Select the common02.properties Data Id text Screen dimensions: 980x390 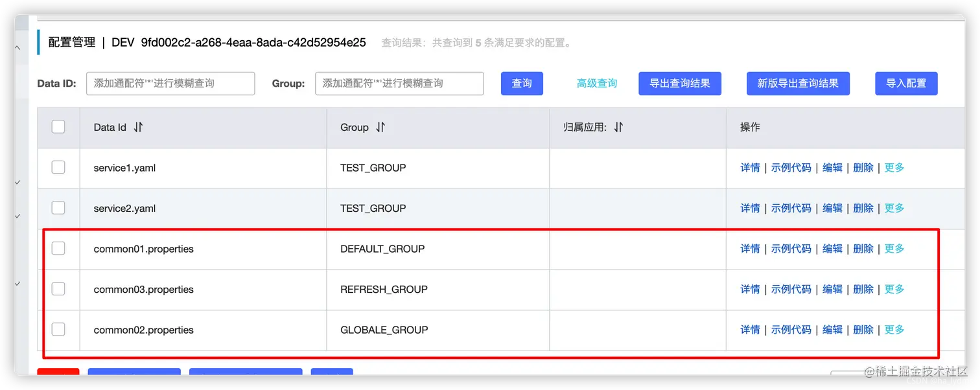coord(144,330)
